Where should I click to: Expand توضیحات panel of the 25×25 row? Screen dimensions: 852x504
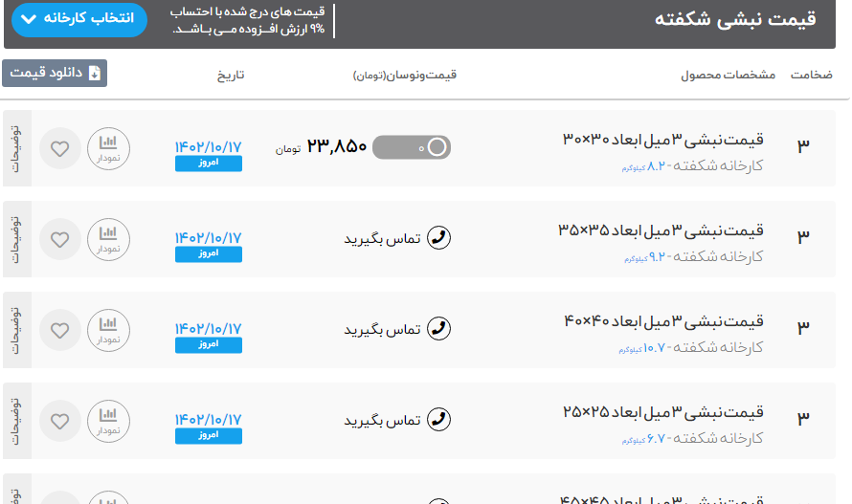[16, 421]
